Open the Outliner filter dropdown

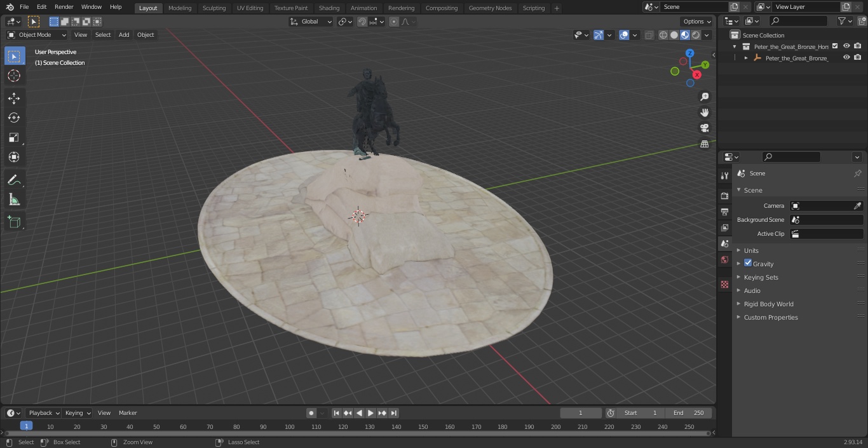[844, 21]
